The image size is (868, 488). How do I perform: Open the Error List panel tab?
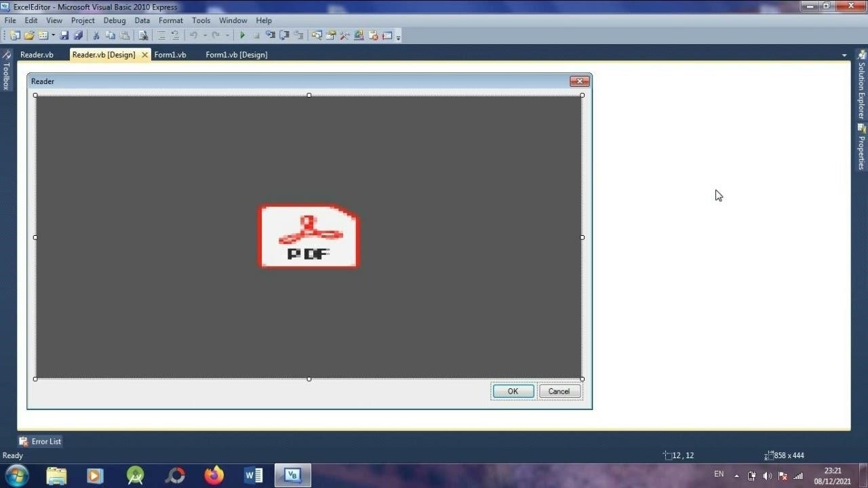pyautogui.click(x=41, y=441)
